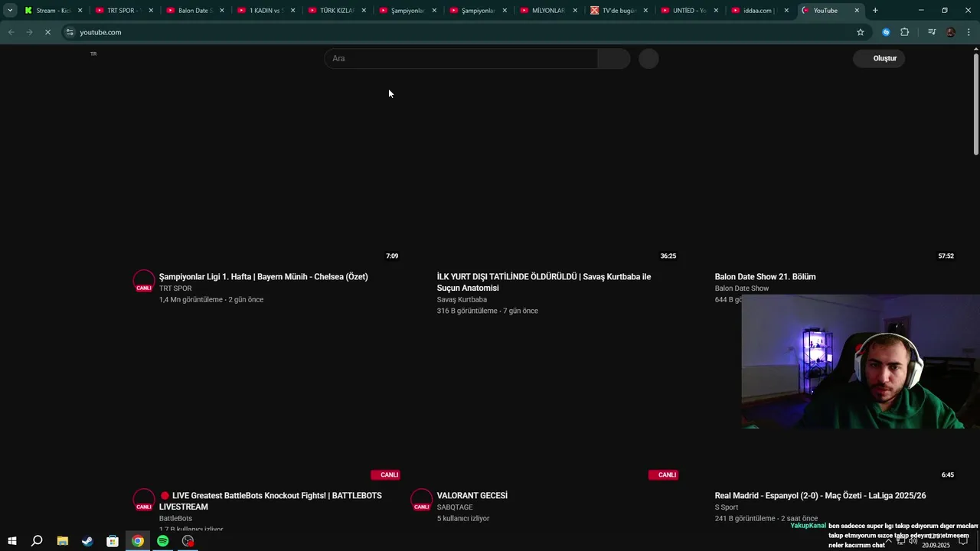The image size is (980, 551).
Task: Open the VALORANT GECESİ live stream
Action: click(472, 495)
